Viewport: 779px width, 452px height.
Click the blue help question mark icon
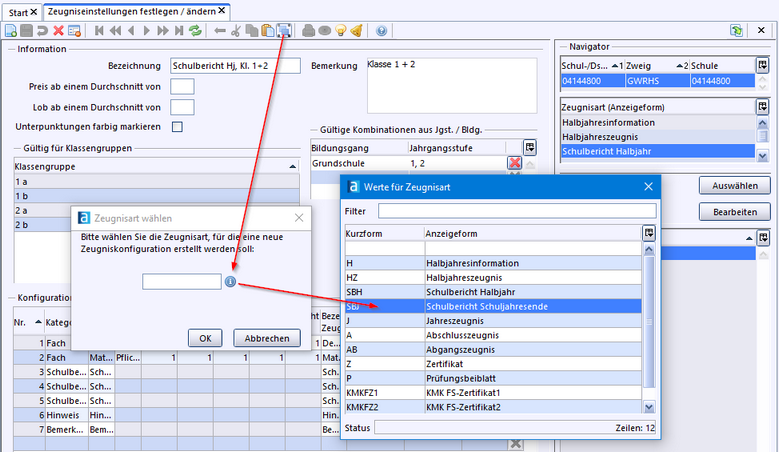pyautogui.click(x=381, y=31)
